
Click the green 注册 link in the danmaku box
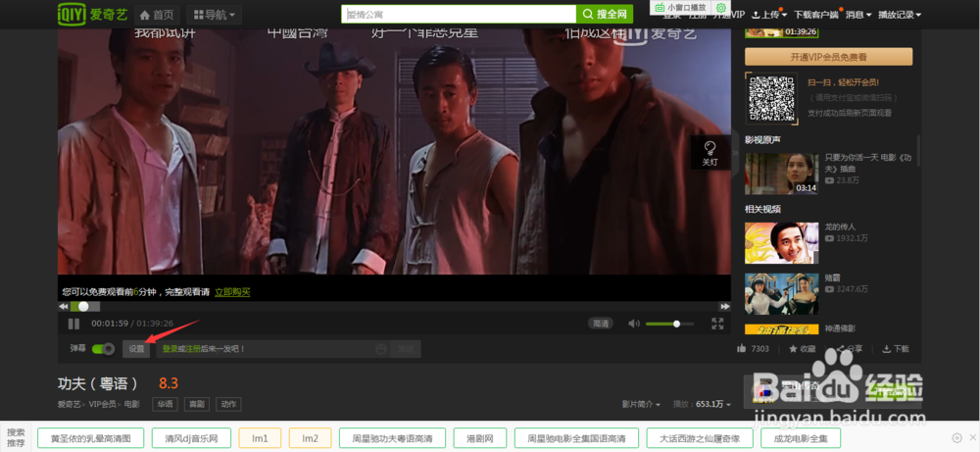192,349
